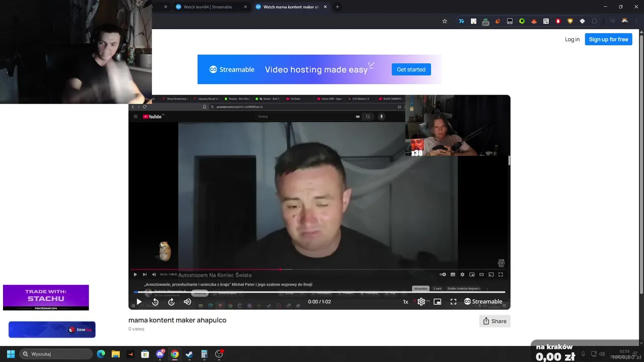The height and width of the screenshot is (362, 644).
Task: Open Calculator from the taskbar
Action: point(204,354)
